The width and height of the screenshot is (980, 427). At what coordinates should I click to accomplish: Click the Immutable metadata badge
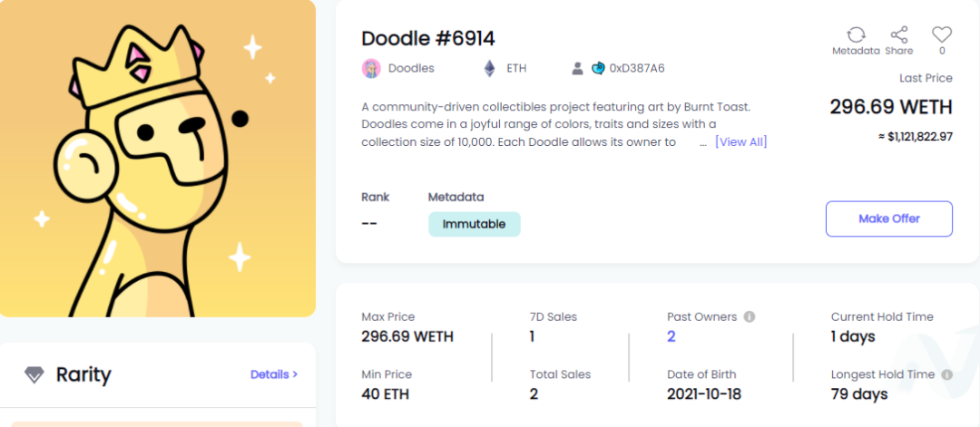pos(475,224)
